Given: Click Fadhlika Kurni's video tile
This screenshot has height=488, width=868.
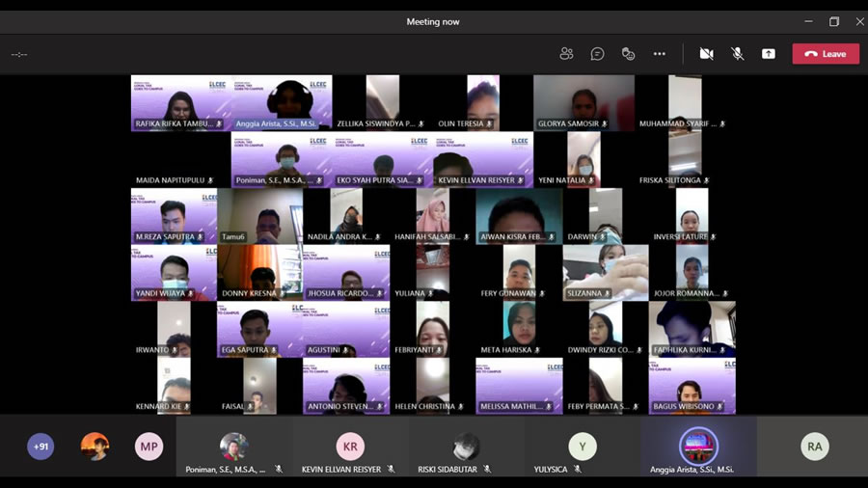Looking at the screenshot, I should (x=692, y=327).
